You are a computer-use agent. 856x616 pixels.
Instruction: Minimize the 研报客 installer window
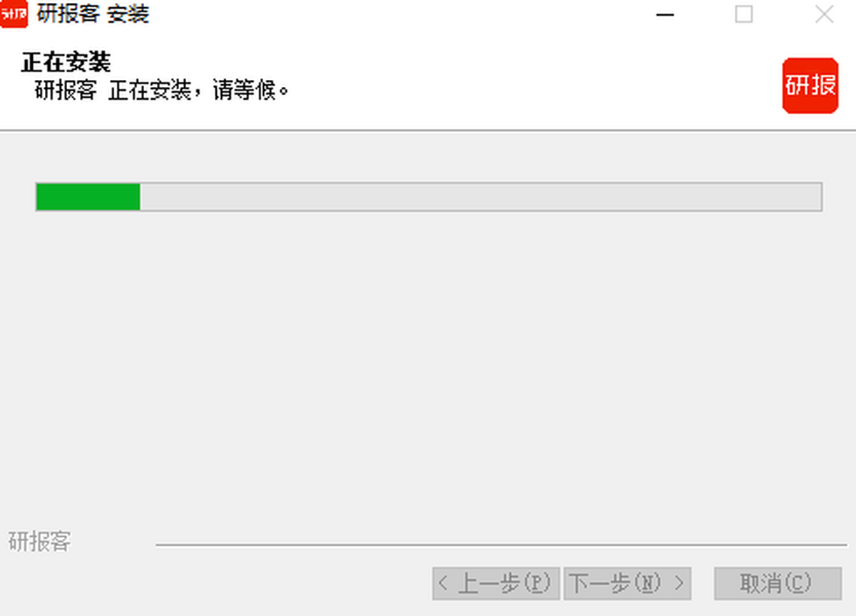point(666,15)
